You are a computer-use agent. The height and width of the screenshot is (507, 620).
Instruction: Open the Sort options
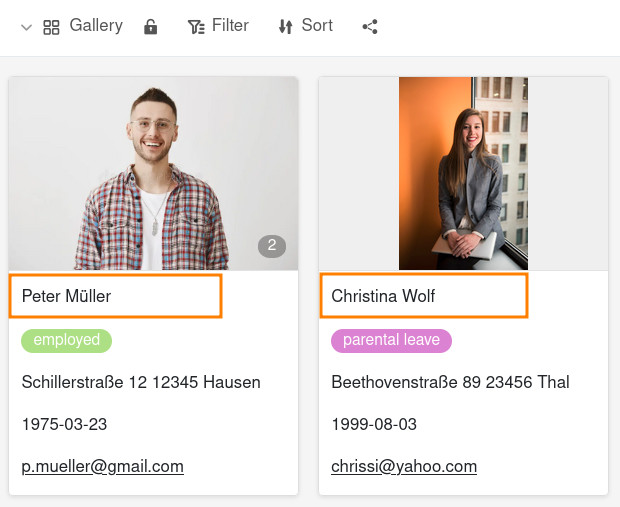click(x=317, y=26)
